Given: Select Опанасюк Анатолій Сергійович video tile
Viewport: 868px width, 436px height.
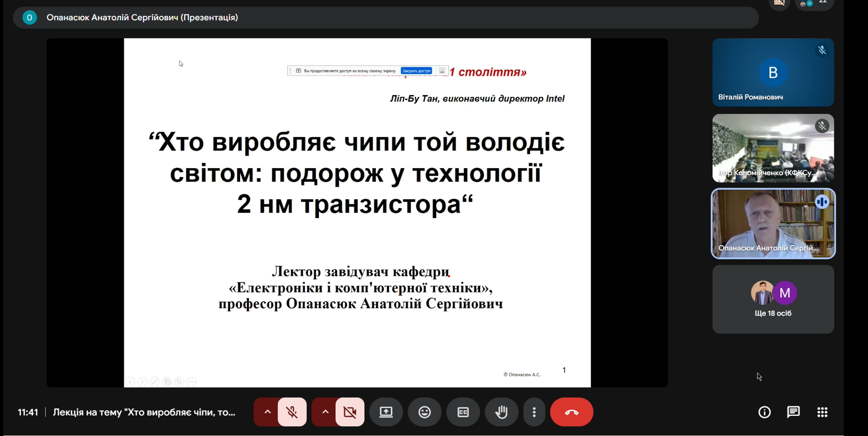Looking at the screenshot, I should [x=773, y=223].
